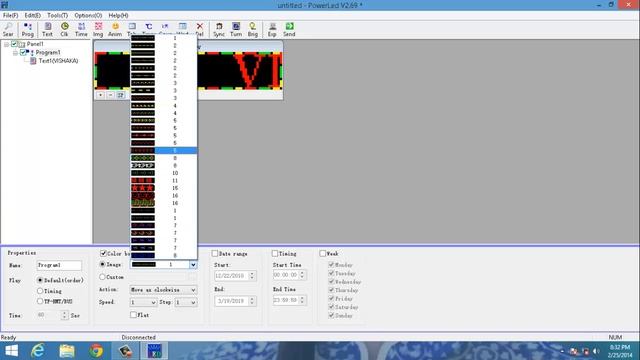Viewport: 640px width, 360px height.
Task: Open the Options(O) menu
Action: point(88,15)
